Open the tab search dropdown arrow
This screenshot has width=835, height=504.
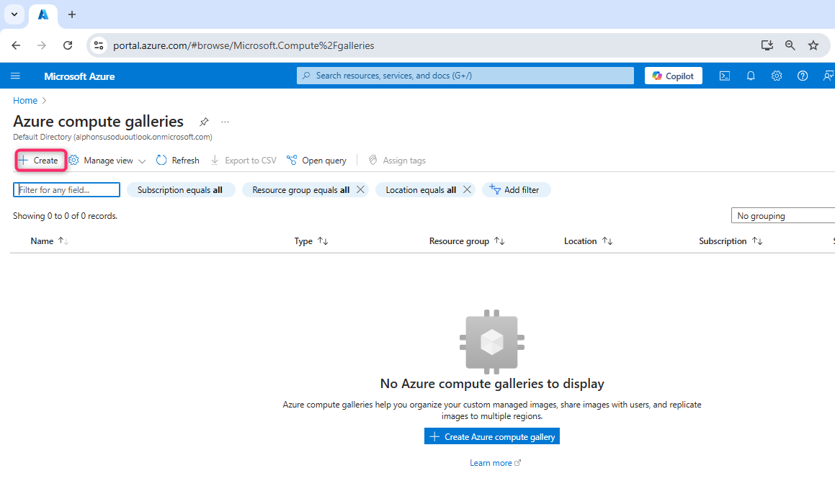click(x=14, y=14)
